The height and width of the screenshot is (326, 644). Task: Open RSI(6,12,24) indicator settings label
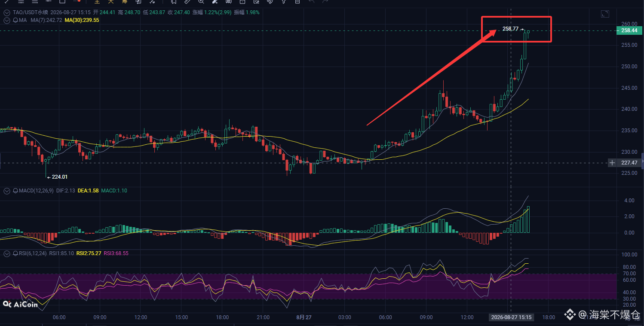[33, 253]
